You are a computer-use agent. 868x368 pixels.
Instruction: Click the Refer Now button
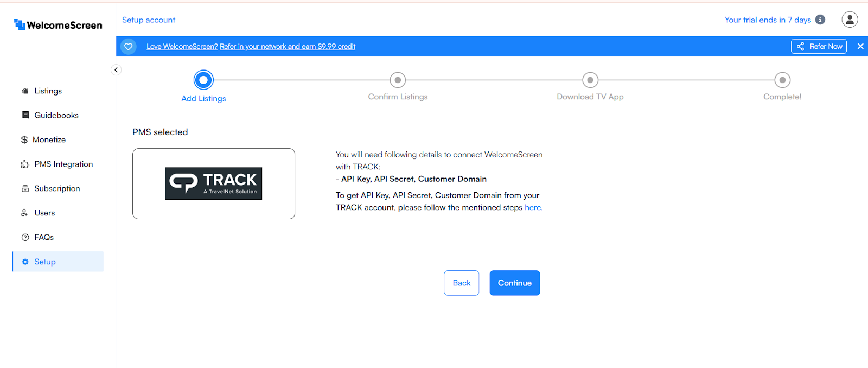pyautogui.click(x=819, y=47)
